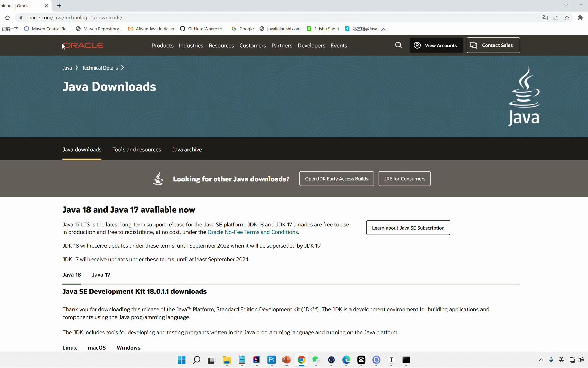Open the Customers menu
Image resolution: width=588 pixels, height=368 pixels.
click(252, 45)
